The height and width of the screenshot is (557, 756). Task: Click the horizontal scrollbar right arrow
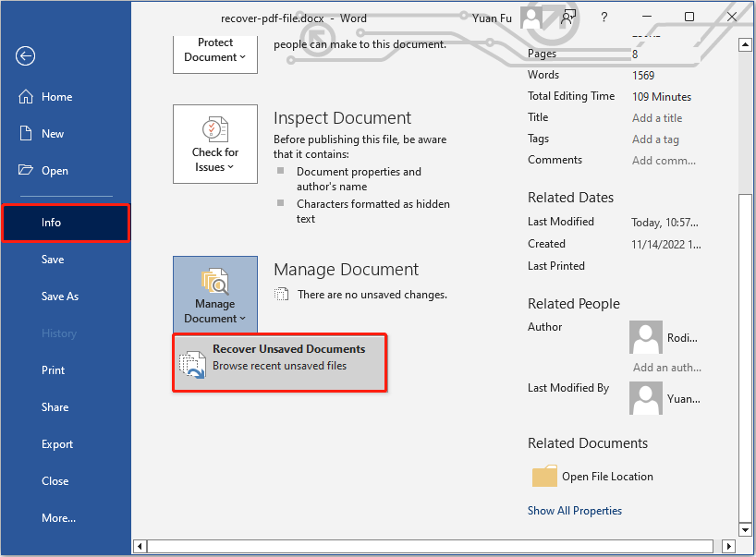pyautogui.click(x=728, y=547)
